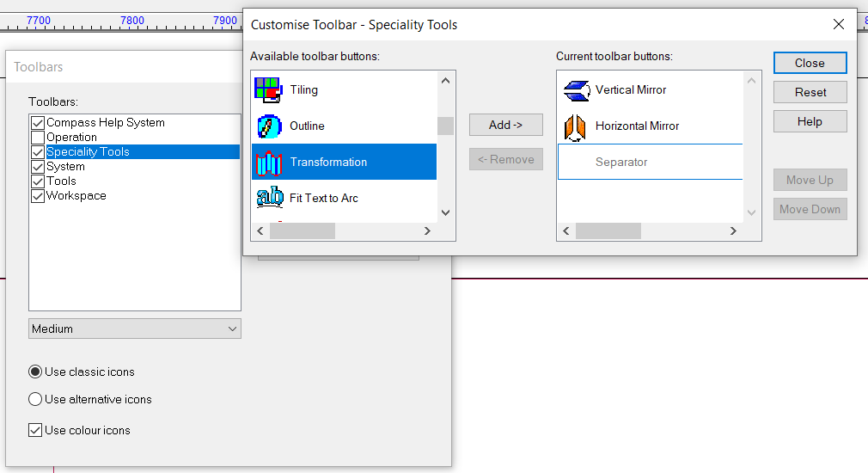
Task: Close the Customise Toolbar dialog with X
Action: pos(839,24)
